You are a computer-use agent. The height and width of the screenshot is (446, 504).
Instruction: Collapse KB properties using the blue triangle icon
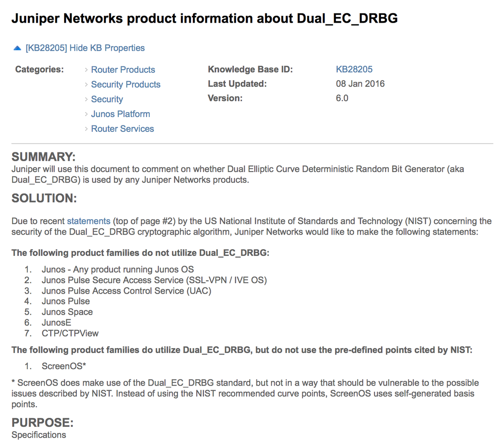pos(17,48)
